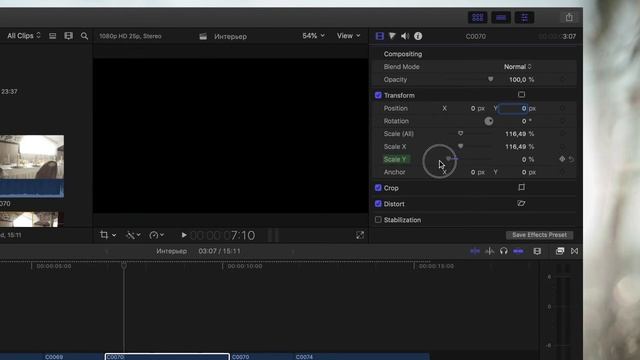Select clip C0074 in the timeline
The image size is (640, 360).
[x=362, y=357]
